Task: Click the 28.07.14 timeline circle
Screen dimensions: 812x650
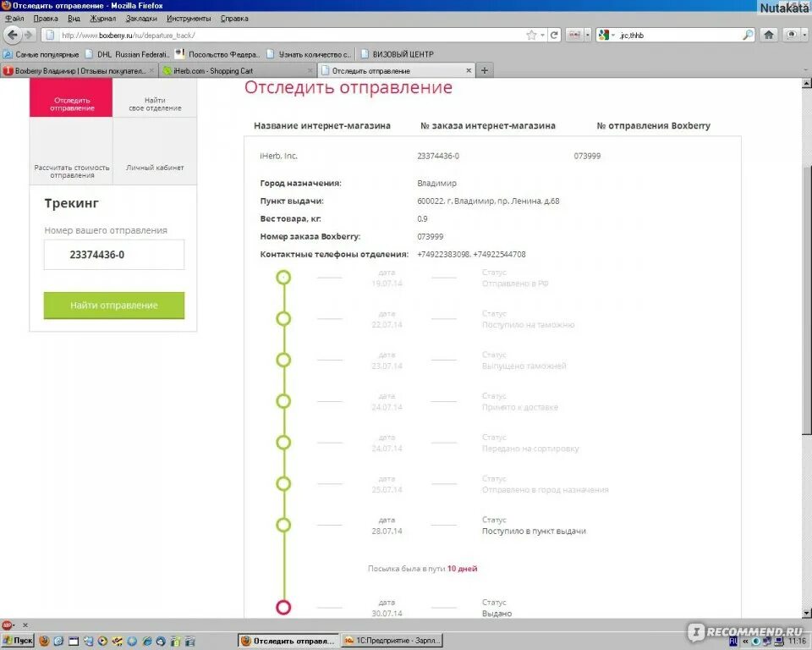Action: click(x=283, y=525)
